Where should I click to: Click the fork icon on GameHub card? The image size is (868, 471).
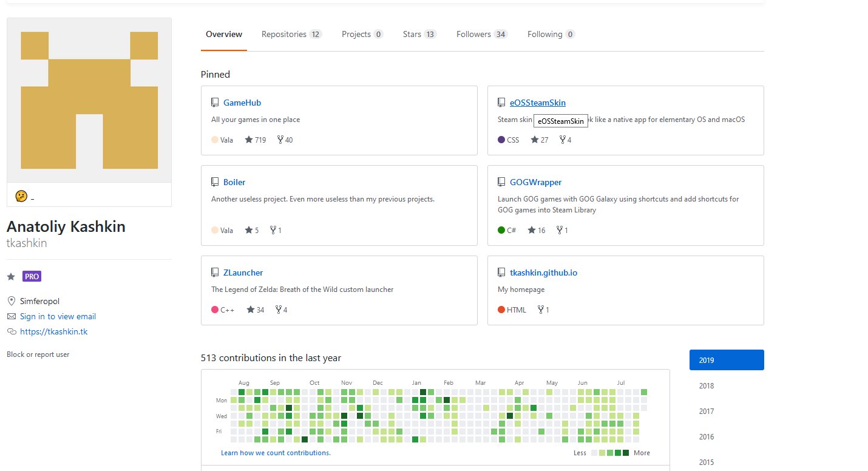(x=280, y=140)
